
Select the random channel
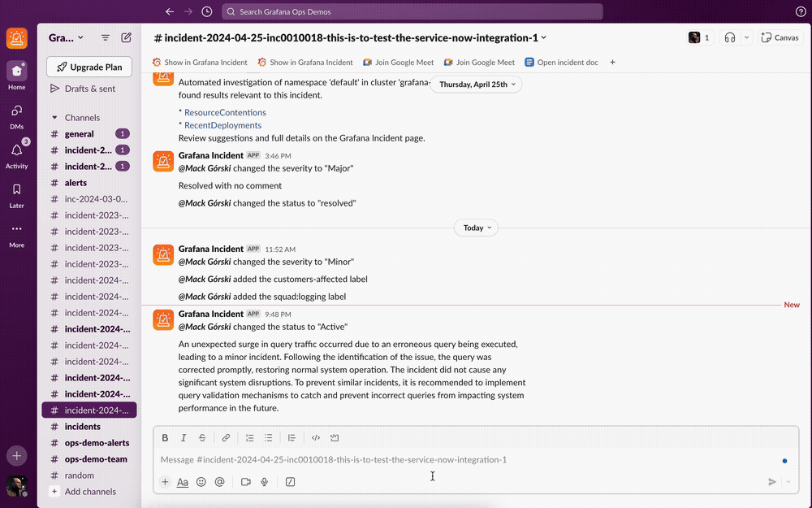89,475
